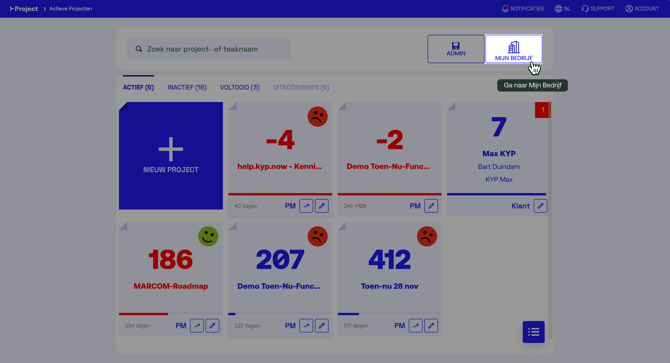
Task: Open language selector NL
Action: point(562,9)
